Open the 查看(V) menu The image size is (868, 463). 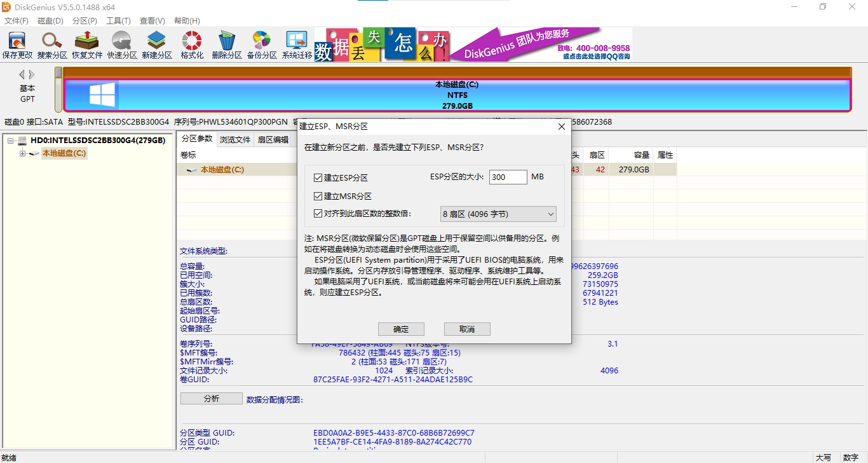click(x=152, y=21)
